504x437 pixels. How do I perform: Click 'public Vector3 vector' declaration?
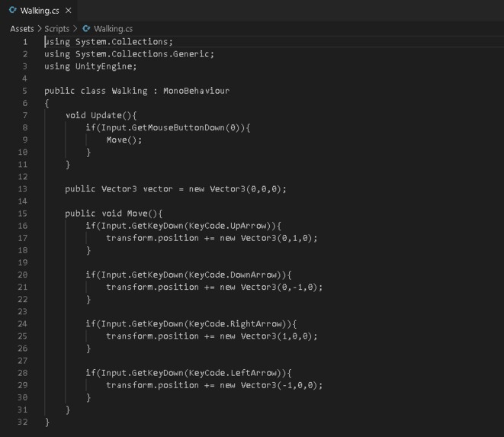(x=119, y=189)
